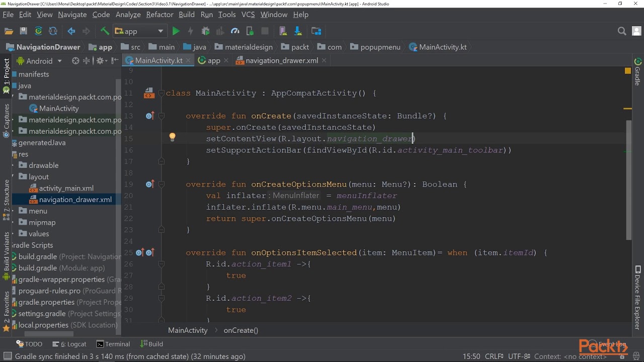Click the Open file toolbar icon
Image resolution: width=644 pixels, height=362 pixels.
tap(9, 31)
